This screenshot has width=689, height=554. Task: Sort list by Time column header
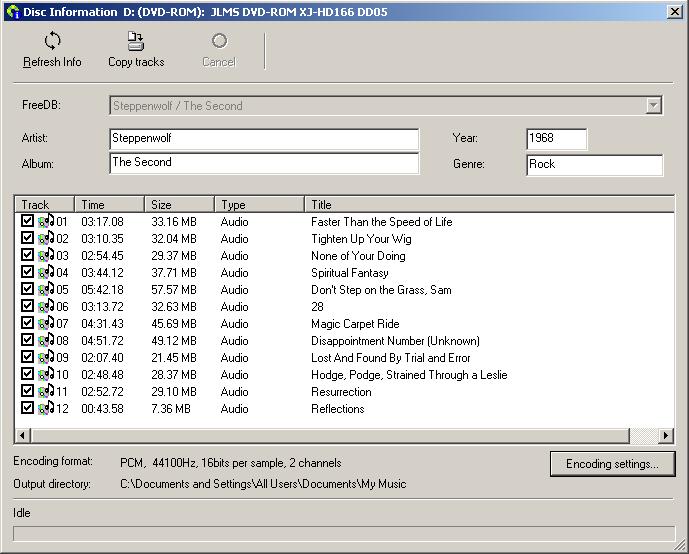pos(109,205)
